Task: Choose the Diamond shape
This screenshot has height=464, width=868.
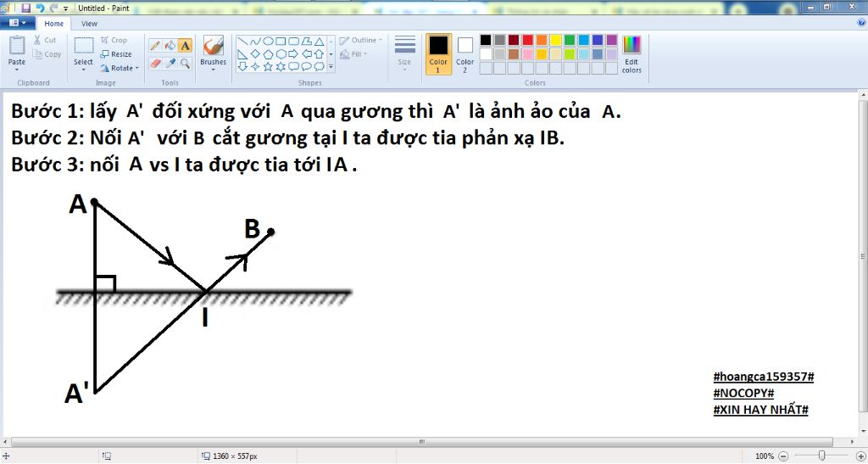Action: (255, 54)
